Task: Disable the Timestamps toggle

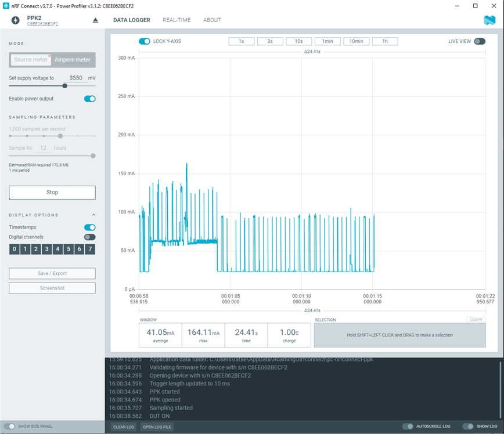Action: click(89, 227)
